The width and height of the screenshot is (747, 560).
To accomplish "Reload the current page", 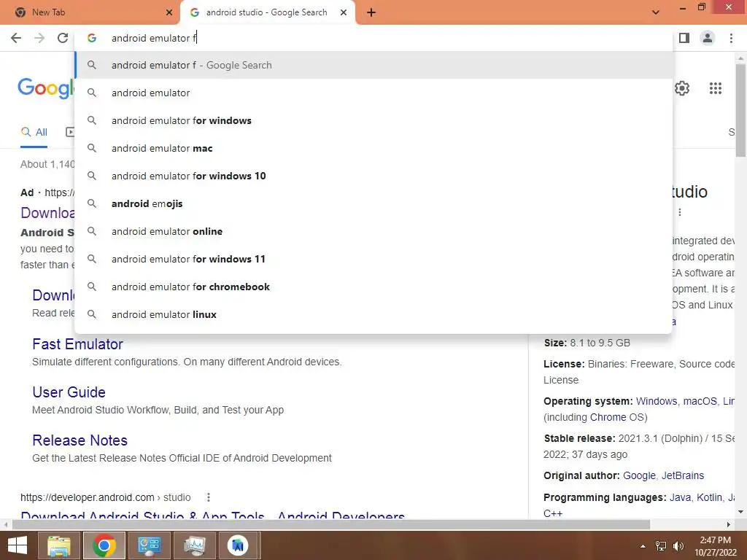I will click(x=63, y=38).
